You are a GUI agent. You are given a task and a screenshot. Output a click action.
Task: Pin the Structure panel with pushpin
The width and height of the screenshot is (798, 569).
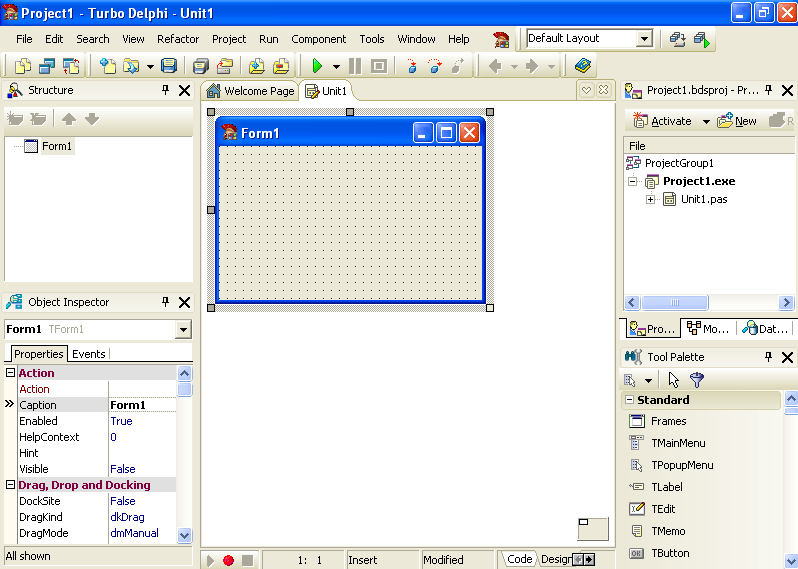(x=166, y=90)
